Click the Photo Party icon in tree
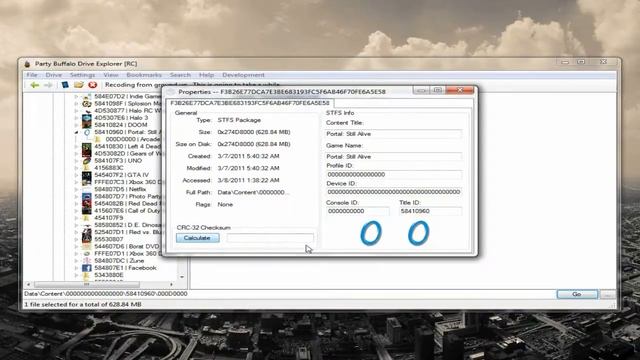This screenshot has width=640, height=360. tap(87, 196)
